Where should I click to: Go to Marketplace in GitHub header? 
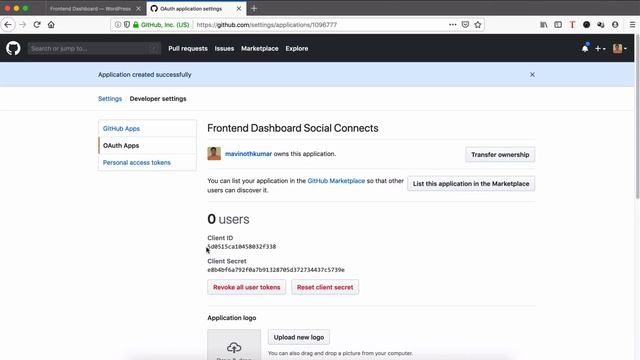coord(260,48)
